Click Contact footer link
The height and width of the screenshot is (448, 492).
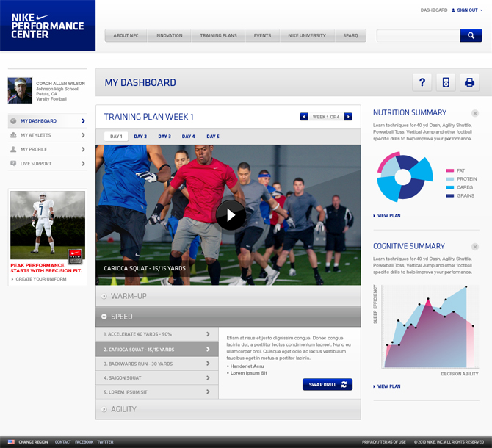[63, 442]
